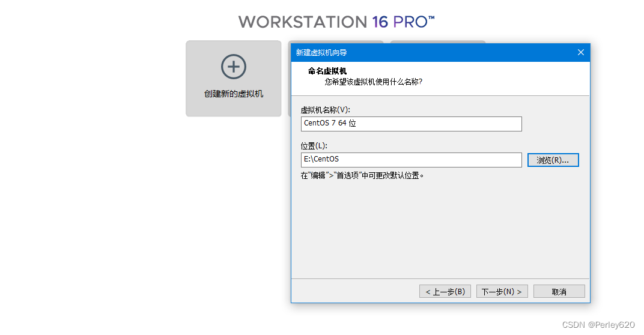Screen dimensions: 644x335
Task: Open the 创建新的虚拟机 tile
Action: 233,79
